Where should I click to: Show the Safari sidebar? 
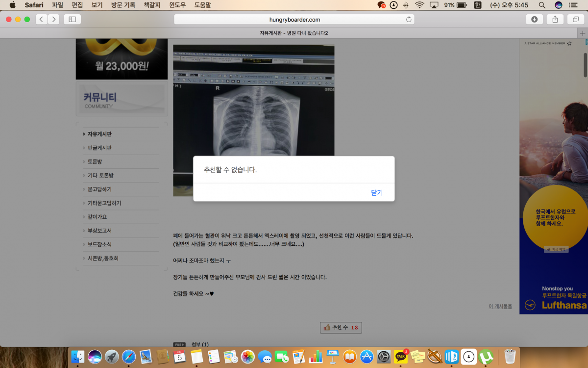point(73,19)
